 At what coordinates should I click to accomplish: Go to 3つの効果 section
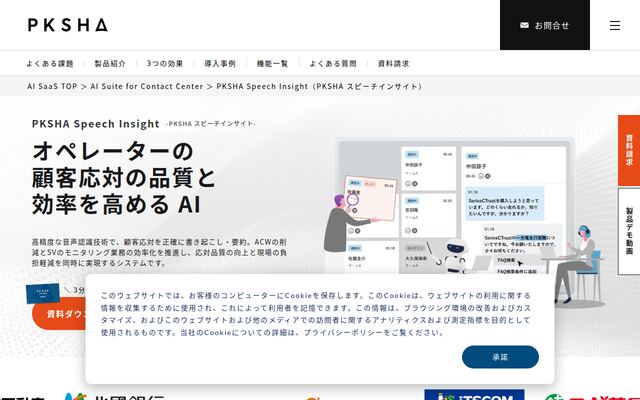[x=165, y=64]
